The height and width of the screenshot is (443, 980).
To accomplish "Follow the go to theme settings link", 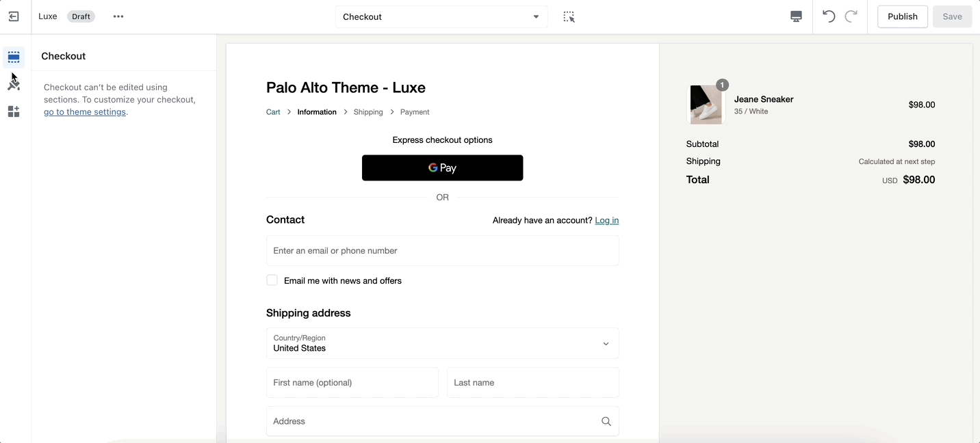I will click(x=85, y=112).
